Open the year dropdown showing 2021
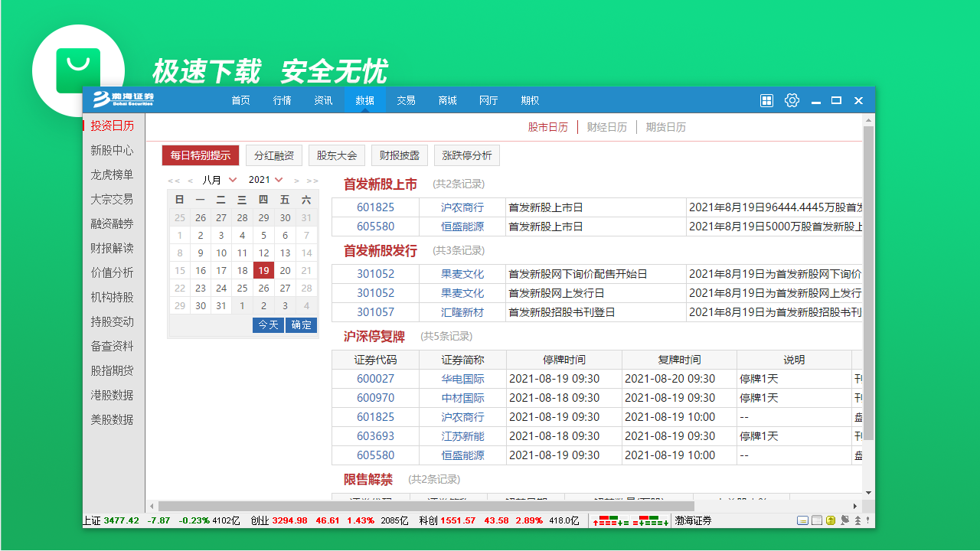980x551 pixels. [x=266, y=179]
